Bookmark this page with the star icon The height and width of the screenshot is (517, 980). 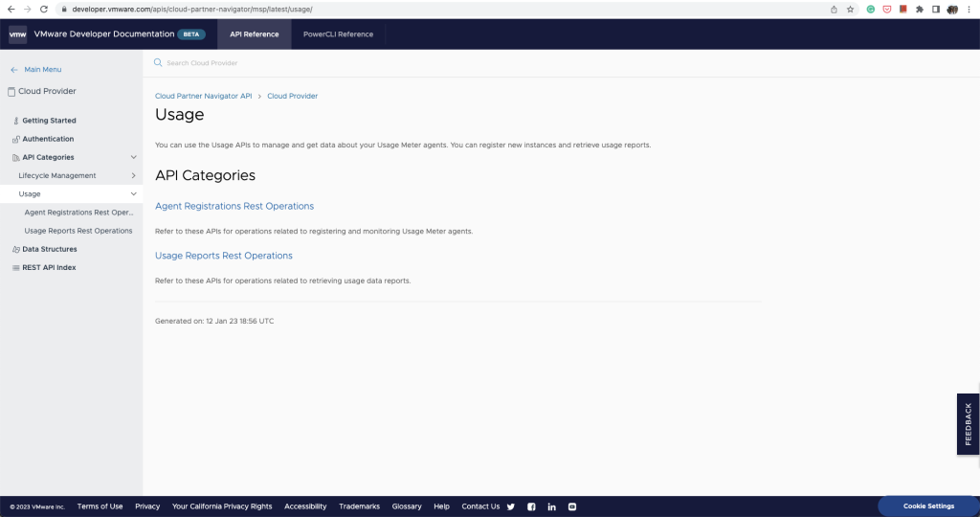[x=850, y=10]
